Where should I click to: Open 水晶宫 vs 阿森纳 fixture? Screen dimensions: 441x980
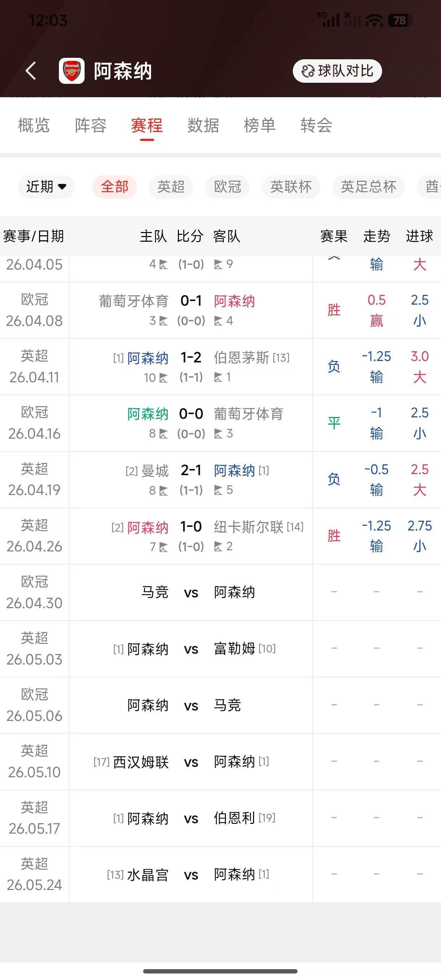[191, 875]
